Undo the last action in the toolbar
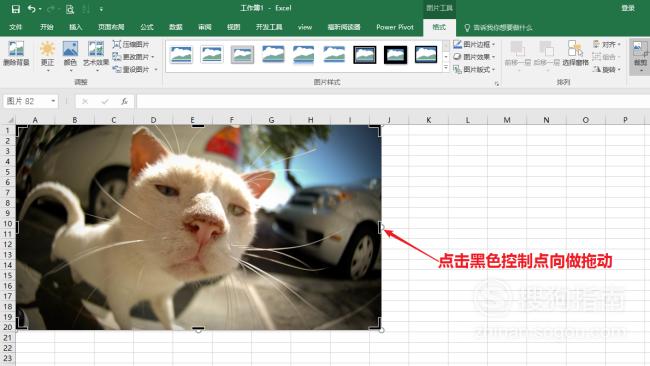 click(x=32, y=9)
